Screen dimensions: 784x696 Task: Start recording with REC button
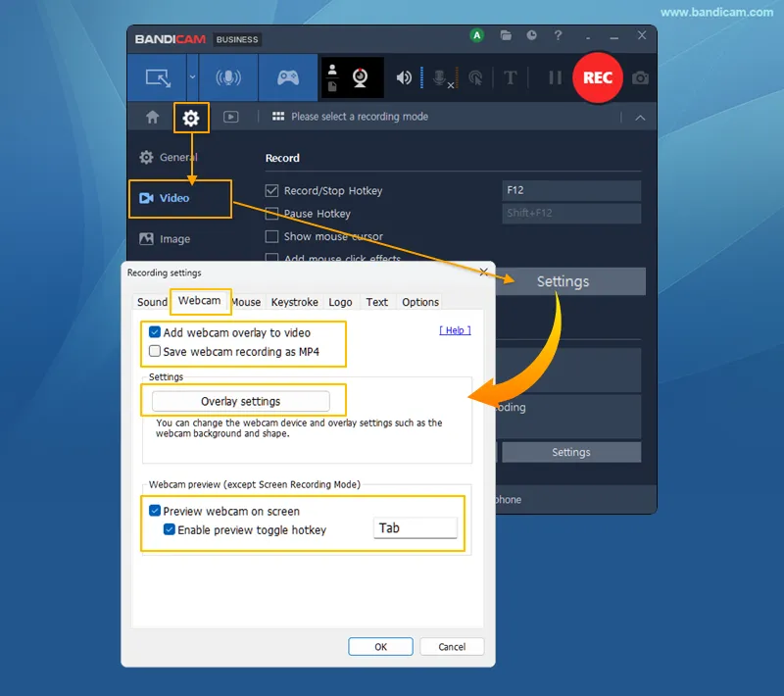[598, 77]
